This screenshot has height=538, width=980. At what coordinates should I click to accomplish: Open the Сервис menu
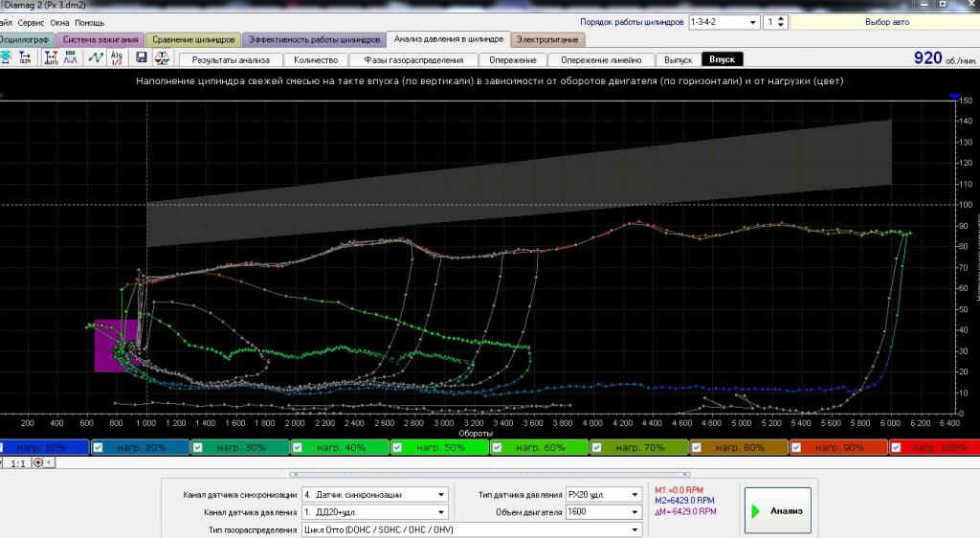point(31,22)
